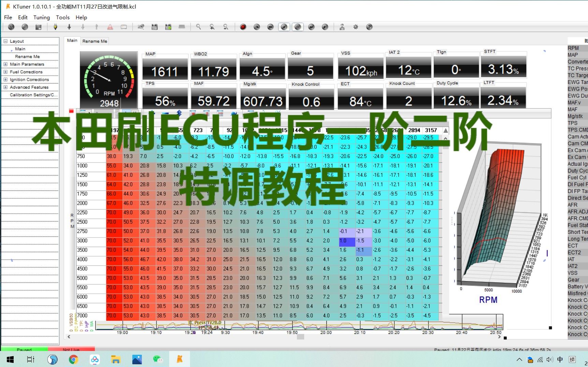Open WeChat from the taskbar
The image size is (588, 367).
pos(158,359)
